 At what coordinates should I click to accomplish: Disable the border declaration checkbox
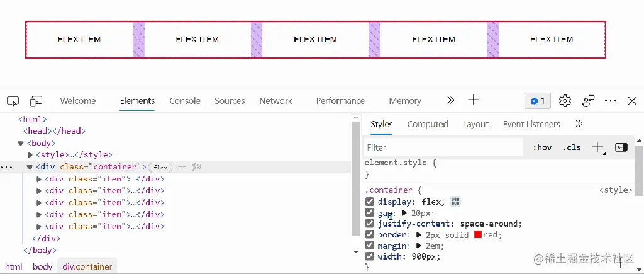(x=370, y=234)
